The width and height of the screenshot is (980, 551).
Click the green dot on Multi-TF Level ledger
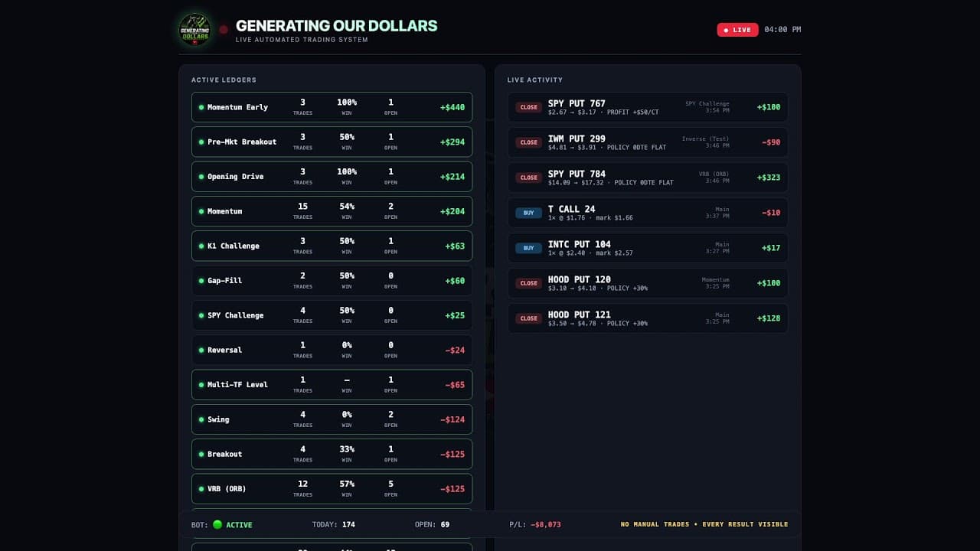(x=201, y=385)
